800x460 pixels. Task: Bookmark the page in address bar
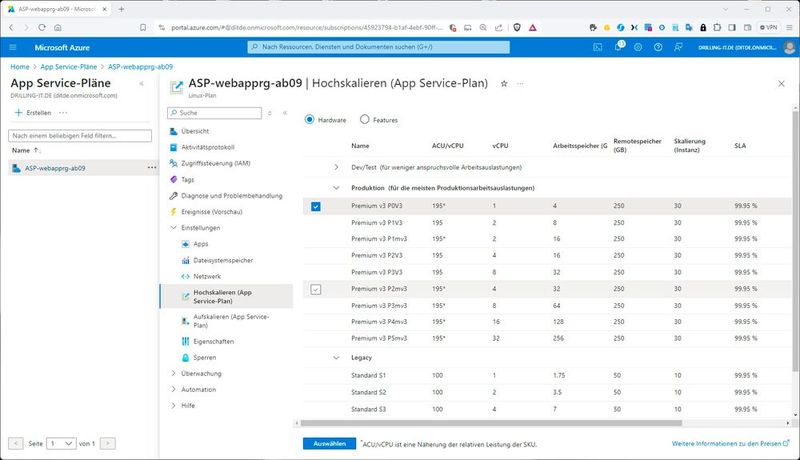(x=143, y=28)
